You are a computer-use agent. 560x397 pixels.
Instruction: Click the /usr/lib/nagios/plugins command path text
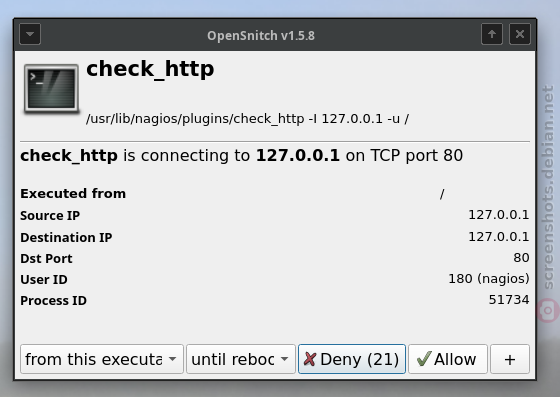click(x=248, y=119)
